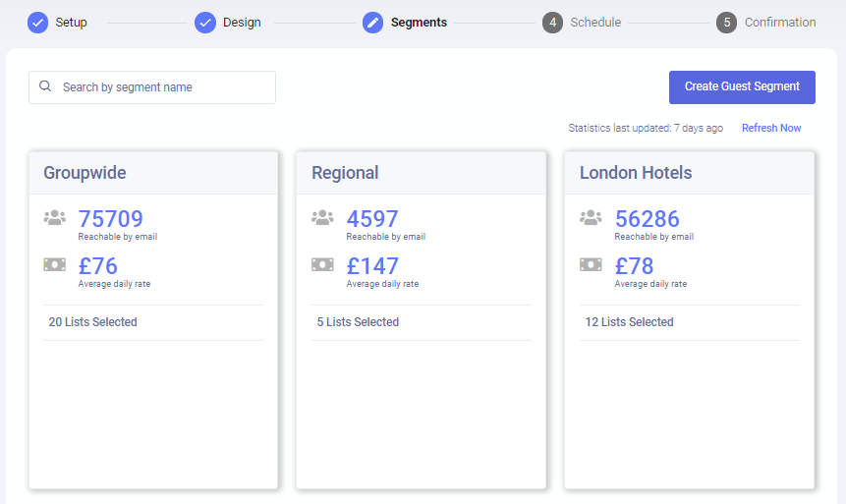
Task: Click the Design step checkmark icon
Action: pos(205,23)
